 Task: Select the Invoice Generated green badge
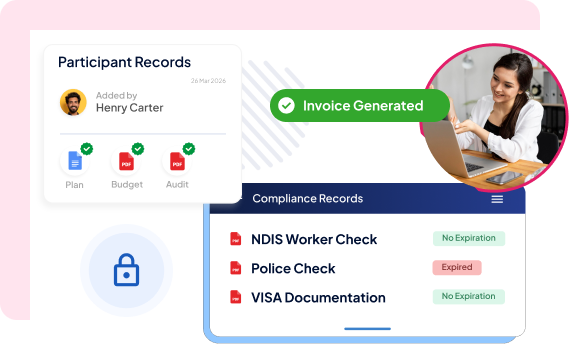click(x=360, y=105)
